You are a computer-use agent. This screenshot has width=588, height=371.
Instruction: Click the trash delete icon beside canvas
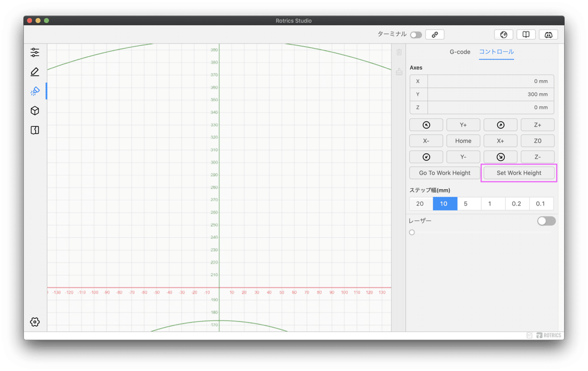[x=399, y=52]
